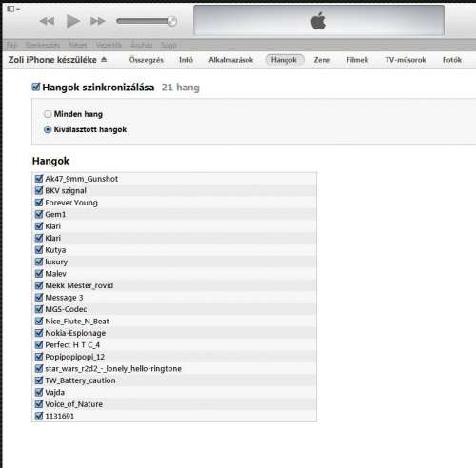
Task: Toggle the MGS-Codec checkbox
Action: (x=39, y=309)
